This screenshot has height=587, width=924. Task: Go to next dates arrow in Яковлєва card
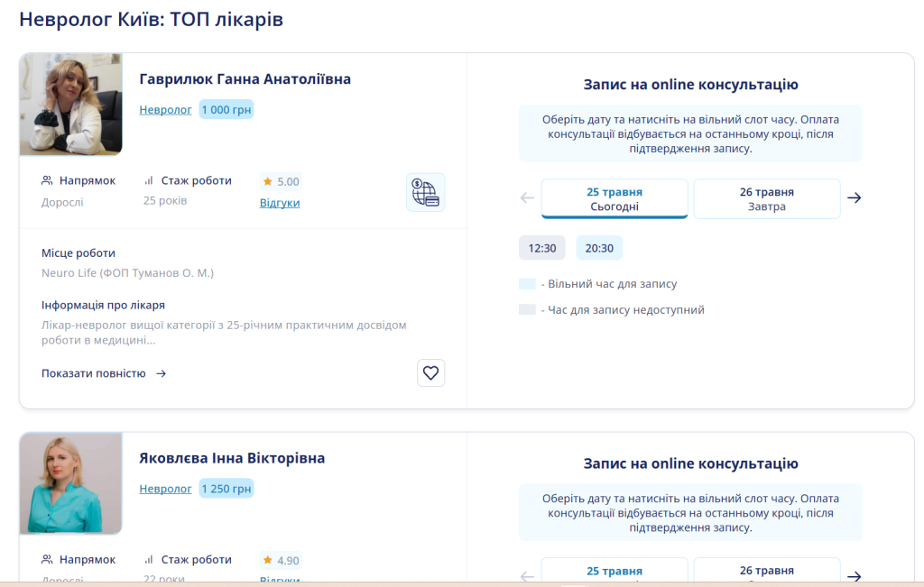click(855, 576)
